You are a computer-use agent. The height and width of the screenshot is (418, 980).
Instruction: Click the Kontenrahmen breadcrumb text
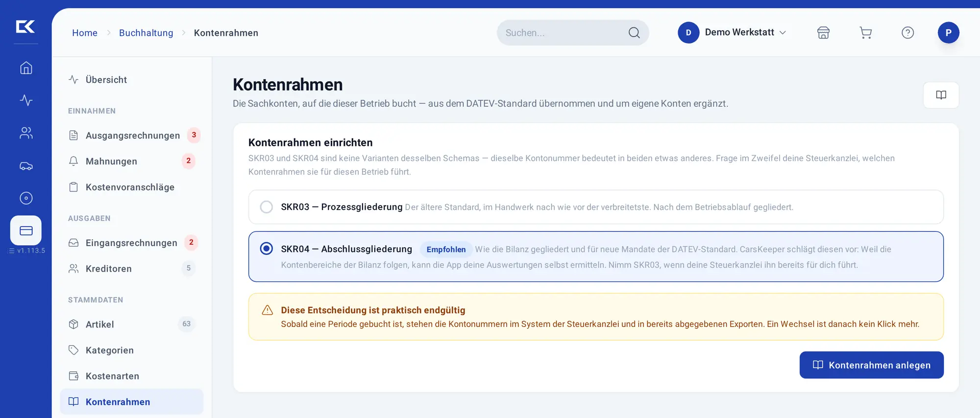[226, 33]
